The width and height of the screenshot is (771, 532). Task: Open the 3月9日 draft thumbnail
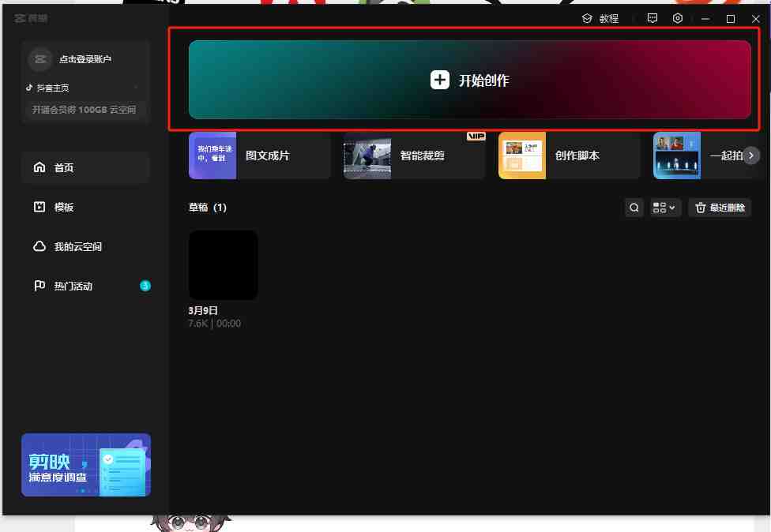(x=224, y=265)
